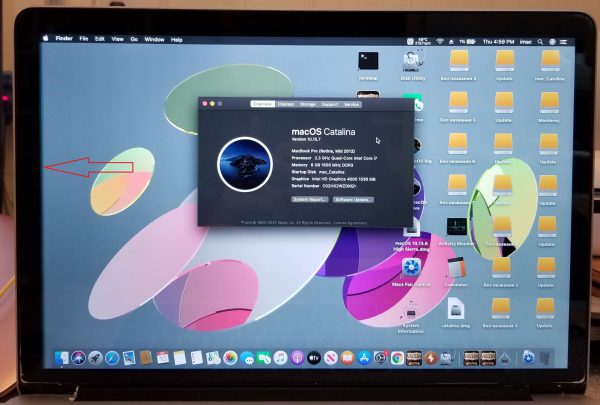Click the System Report button

pyautogui.click(x=310, y=199)
